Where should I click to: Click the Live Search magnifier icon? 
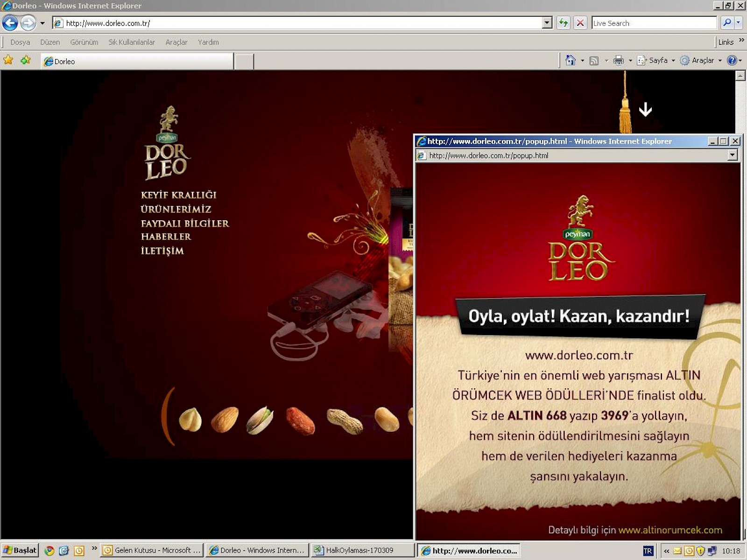(726, 23)
